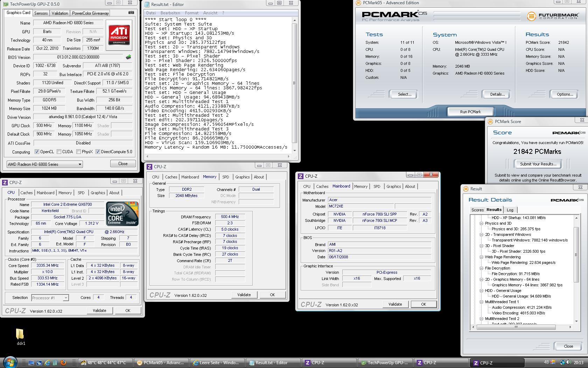Click the temperature monitor taskbar button
This screenshot has width=588, height=368.
[105, 363]
